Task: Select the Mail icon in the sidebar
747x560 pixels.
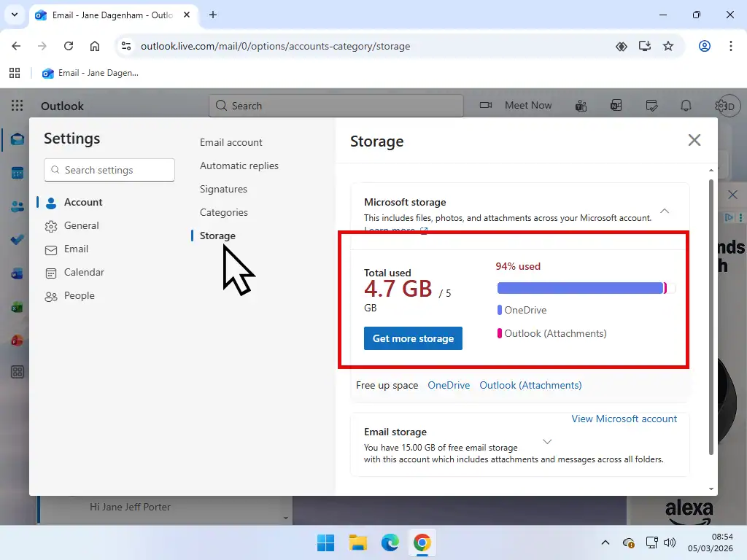Action: click(x=17, y=139)
